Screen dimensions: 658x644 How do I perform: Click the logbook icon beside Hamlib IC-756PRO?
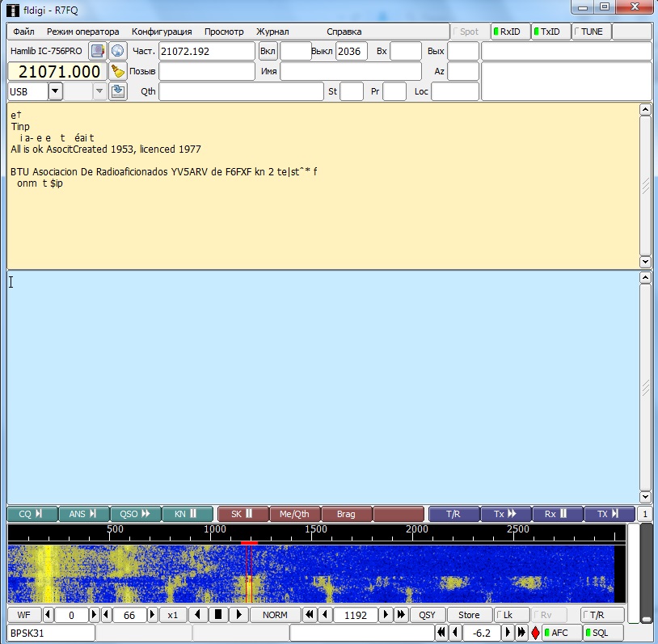tap(98, 51)
